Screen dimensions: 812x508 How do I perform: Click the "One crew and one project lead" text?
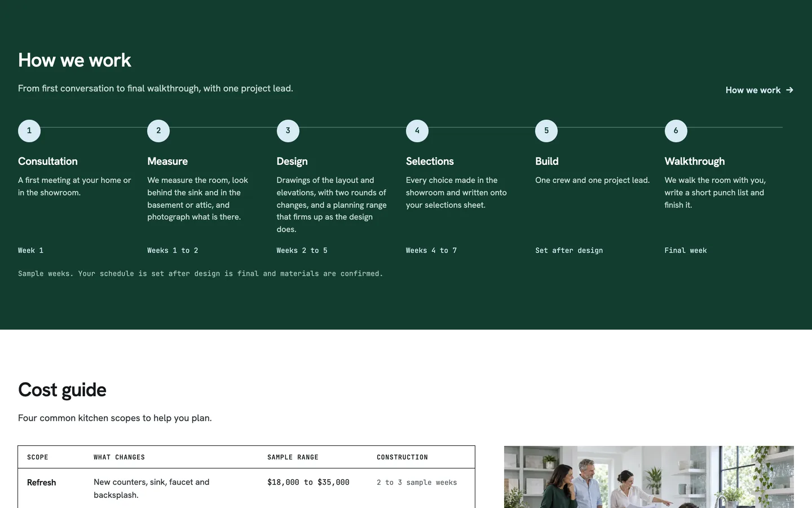click(x=592, y=181)
